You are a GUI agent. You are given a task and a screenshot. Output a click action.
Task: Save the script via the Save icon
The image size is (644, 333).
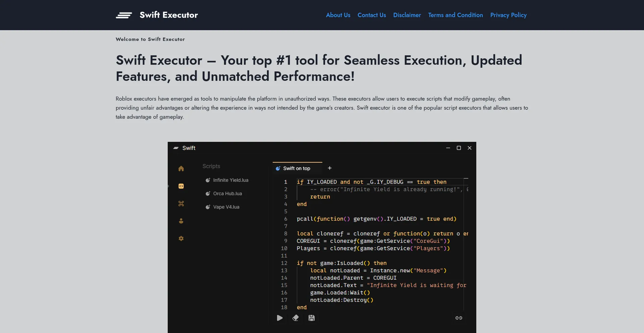click(312, 318)
